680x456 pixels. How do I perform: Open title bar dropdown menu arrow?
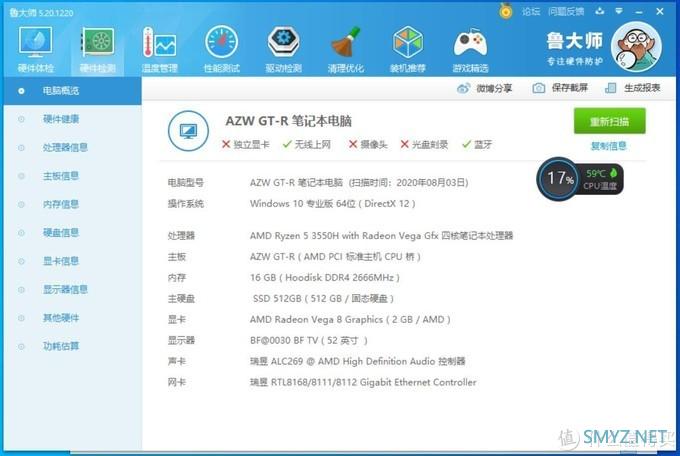(619, 11)
